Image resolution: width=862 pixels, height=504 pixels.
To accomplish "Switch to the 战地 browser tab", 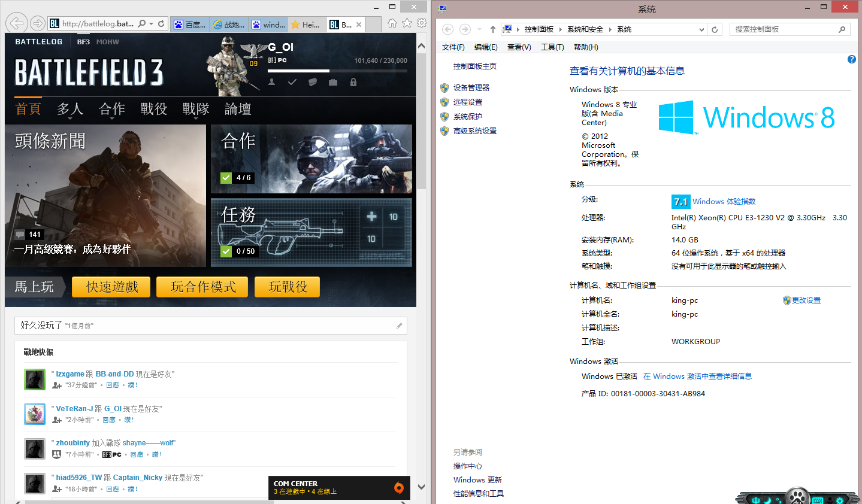I will [x=228, y=25].
